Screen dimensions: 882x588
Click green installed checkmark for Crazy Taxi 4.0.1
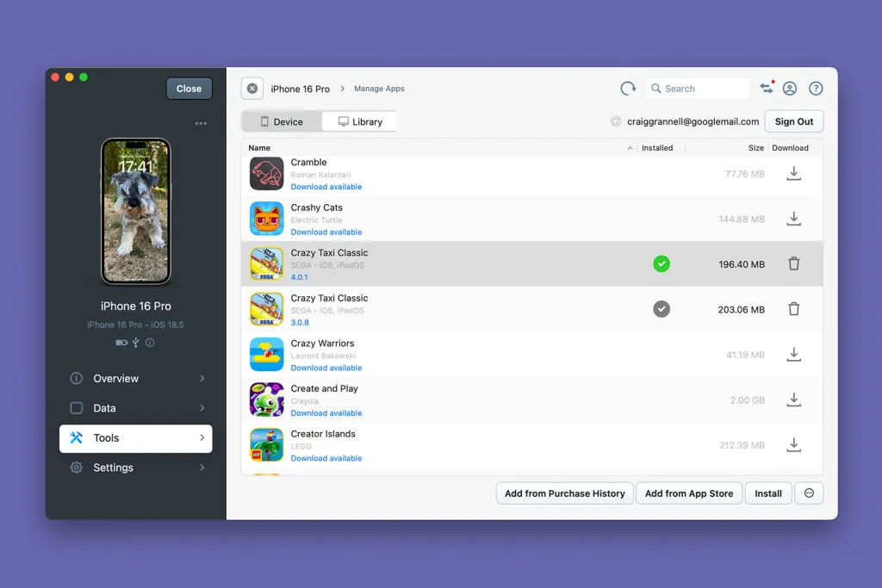(661, 264)
